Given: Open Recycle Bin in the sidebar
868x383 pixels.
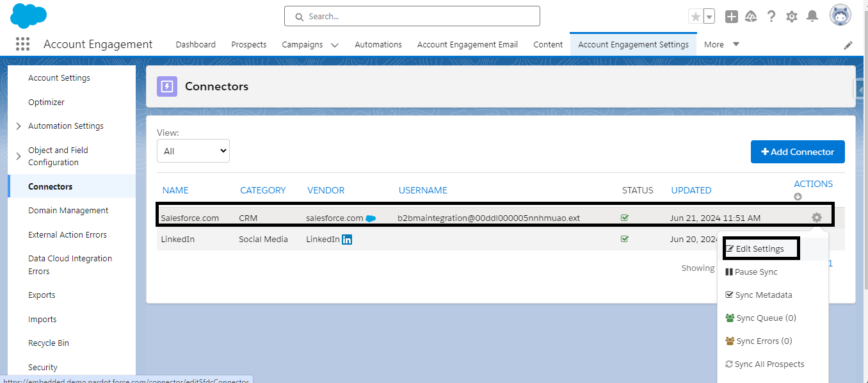Looking at the screenshot, I should (49, 343).
